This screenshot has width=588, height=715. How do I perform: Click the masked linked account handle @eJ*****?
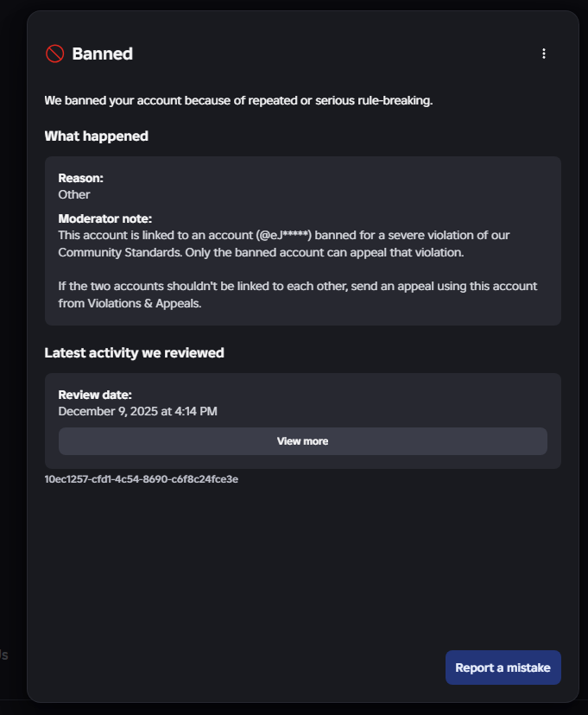(283, 235)
